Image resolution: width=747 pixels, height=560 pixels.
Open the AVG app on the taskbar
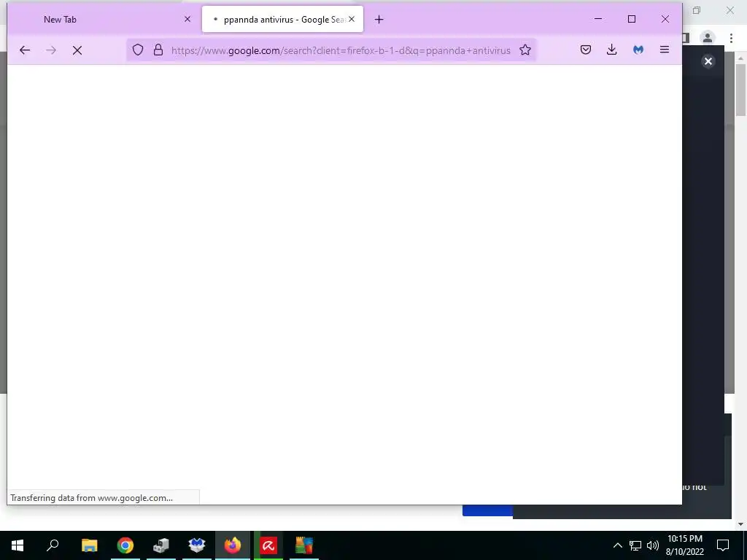click(304, 545)
